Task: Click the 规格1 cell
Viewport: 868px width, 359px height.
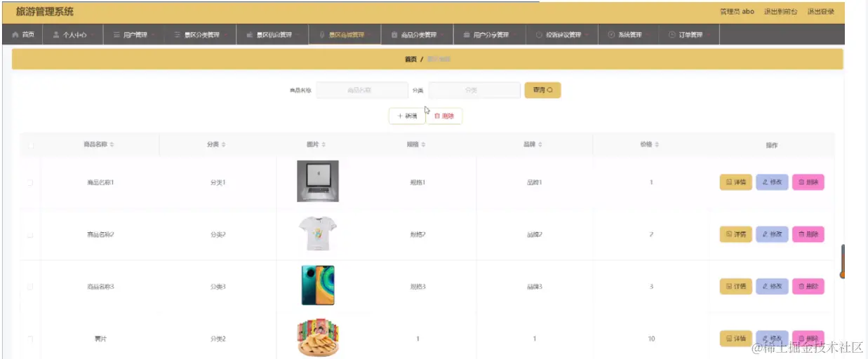Action: [418, 182]
